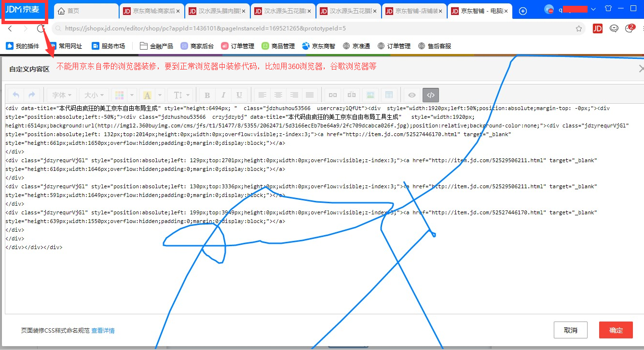Insert table using table icon

pos(389,95)
